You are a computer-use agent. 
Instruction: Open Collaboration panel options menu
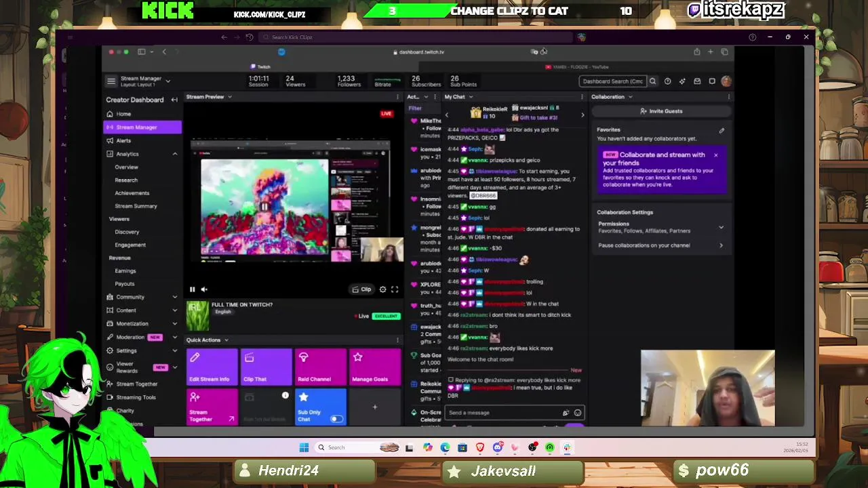point(729,97)
